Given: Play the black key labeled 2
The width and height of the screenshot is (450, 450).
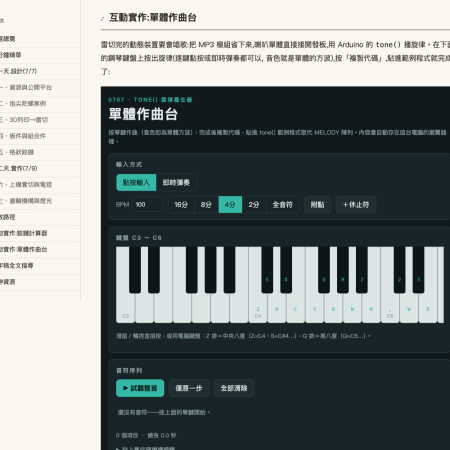Looking at the screenshot, I should point(399,270).
